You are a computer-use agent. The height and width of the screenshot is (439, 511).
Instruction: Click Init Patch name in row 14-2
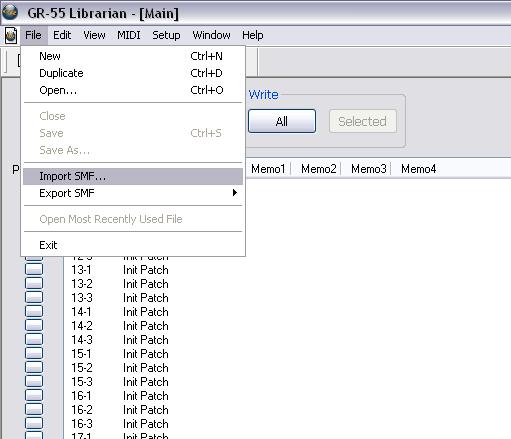click(146, 326)
